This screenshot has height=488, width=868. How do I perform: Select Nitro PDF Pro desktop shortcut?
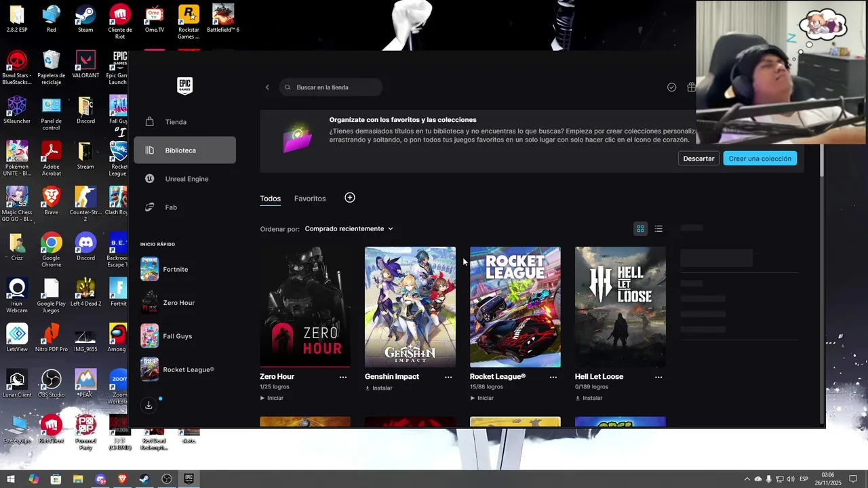coord(52,338)
